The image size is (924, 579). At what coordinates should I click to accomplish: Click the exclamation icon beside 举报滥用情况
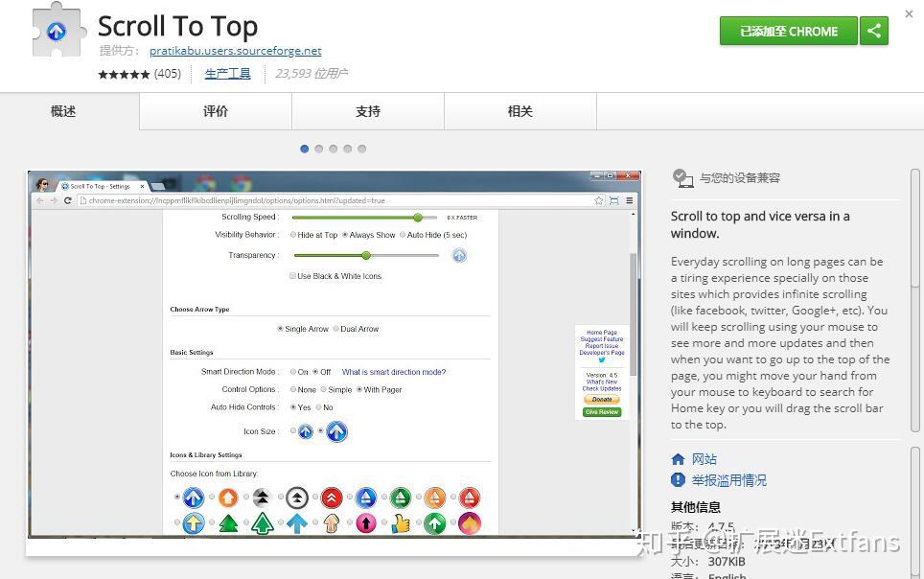tap(678, 480)
